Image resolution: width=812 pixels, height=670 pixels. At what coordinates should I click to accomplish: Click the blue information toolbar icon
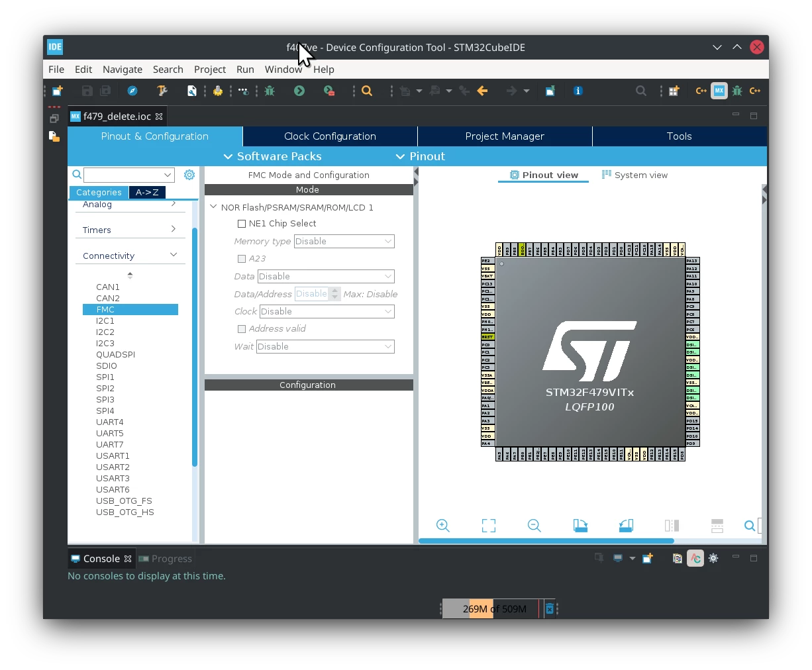(578, 91)
